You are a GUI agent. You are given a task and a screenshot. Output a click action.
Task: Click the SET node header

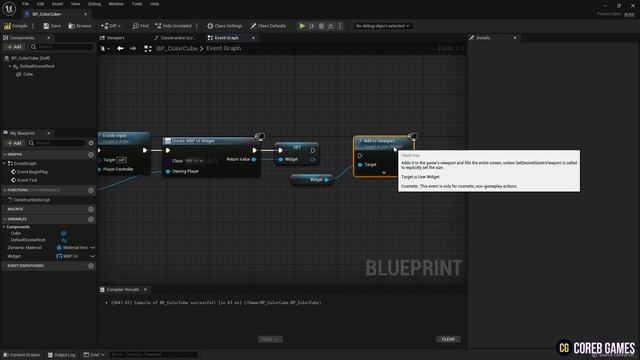pos(297,146)
